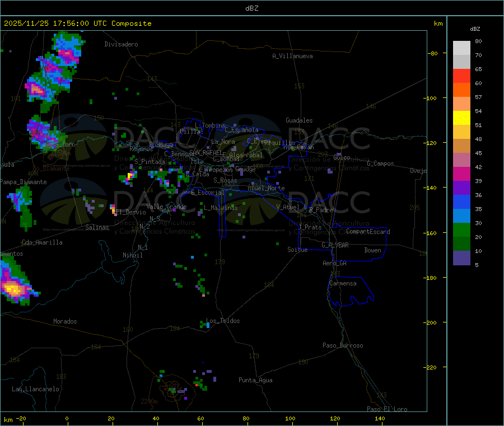Click the Punta_Agua map label
The image size is (504, 426).
point(255,380)
